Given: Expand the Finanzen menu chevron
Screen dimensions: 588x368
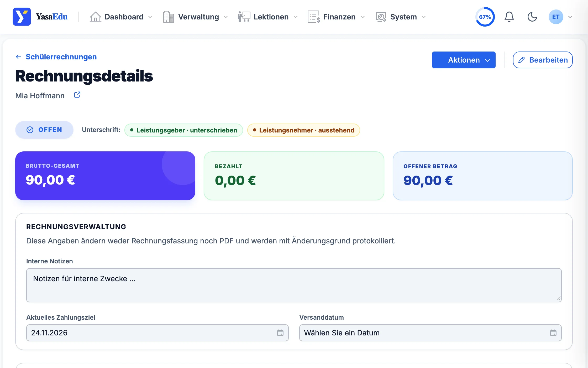Looking at the screenshot, I should 363,17.
